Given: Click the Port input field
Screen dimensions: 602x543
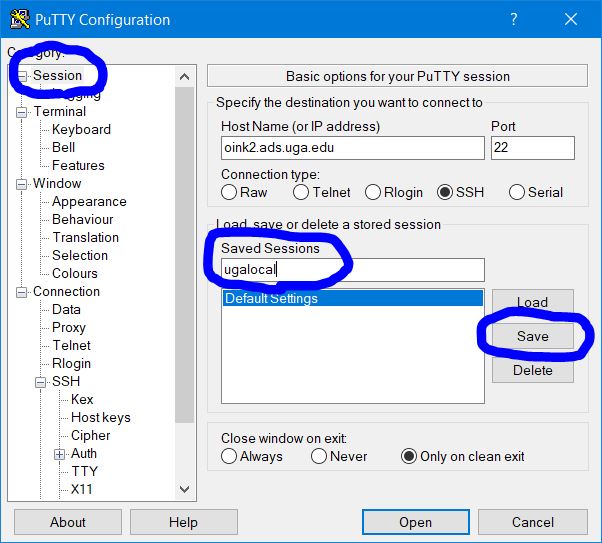Looking at the screenshot, I should click(x=533, y=148).
